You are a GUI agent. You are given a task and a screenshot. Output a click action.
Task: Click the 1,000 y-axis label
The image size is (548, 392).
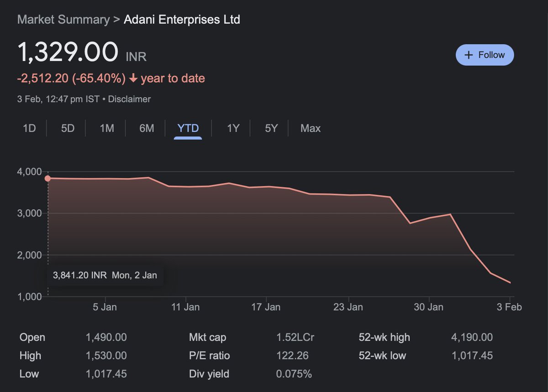(29, 297)
